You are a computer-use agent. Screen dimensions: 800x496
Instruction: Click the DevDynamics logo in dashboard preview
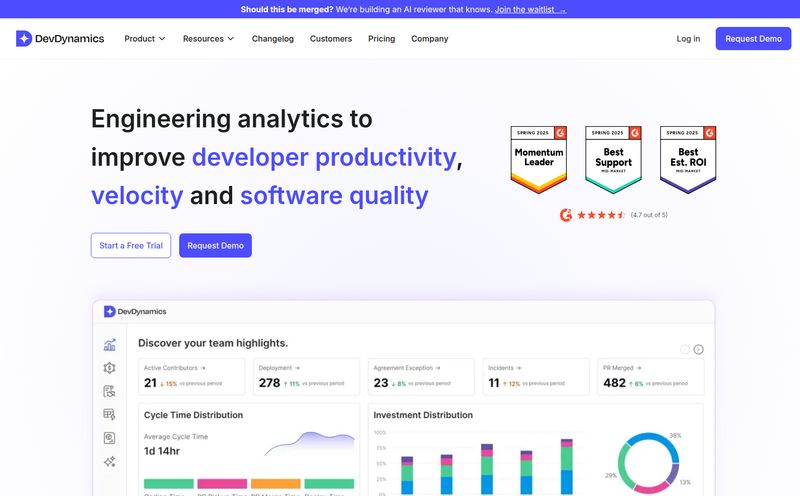(135, 311)
